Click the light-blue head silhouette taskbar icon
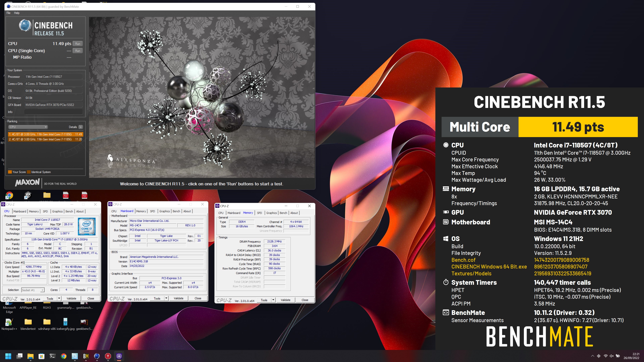 pos(75,356)
